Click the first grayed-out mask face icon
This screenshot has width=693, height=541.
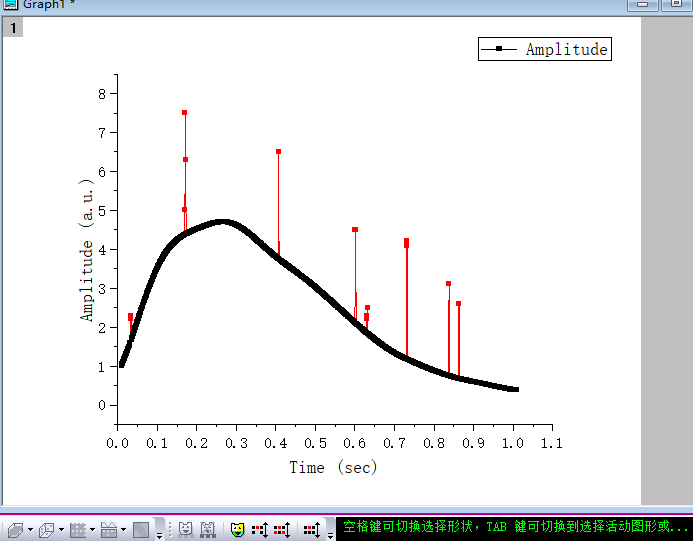186,529
